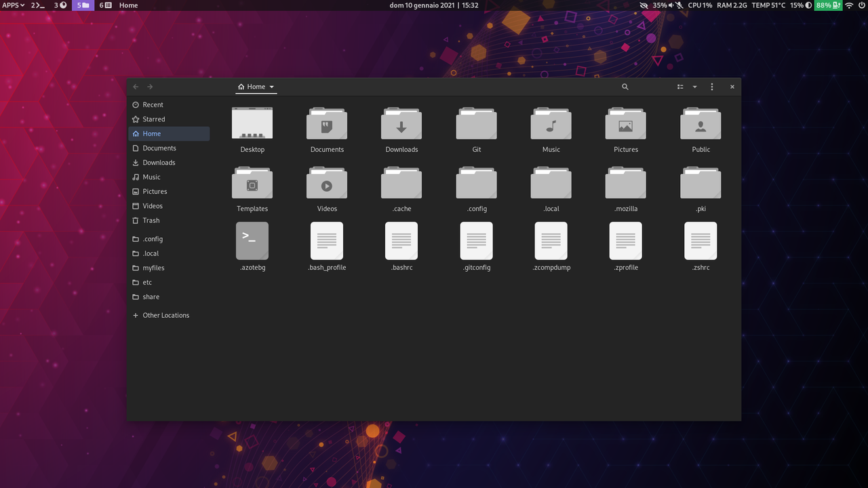
Task: Open Trash in the sidebar
Action: 169,220
